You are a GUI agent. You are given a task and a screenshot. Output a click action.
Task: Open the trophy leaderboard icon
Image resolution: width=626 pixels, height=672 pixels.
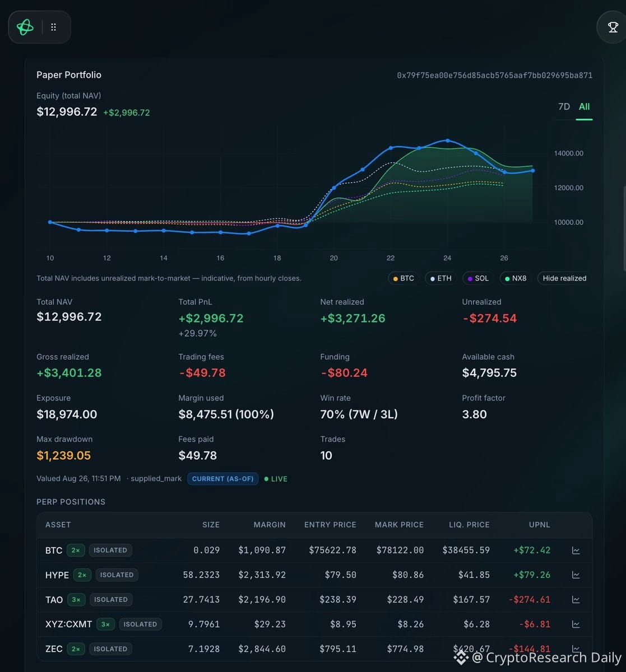coord(613,27)
